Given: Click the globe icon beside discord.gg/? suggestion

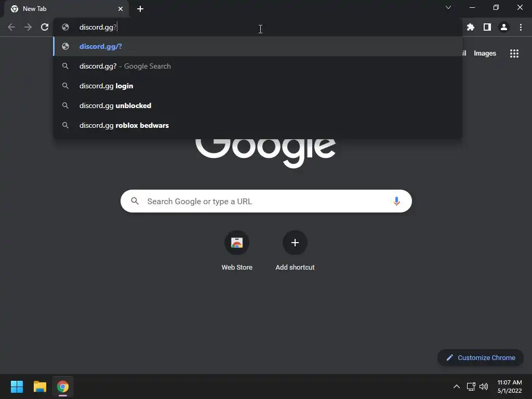Looking at the screenshot, I should click(x=65, y=46).
